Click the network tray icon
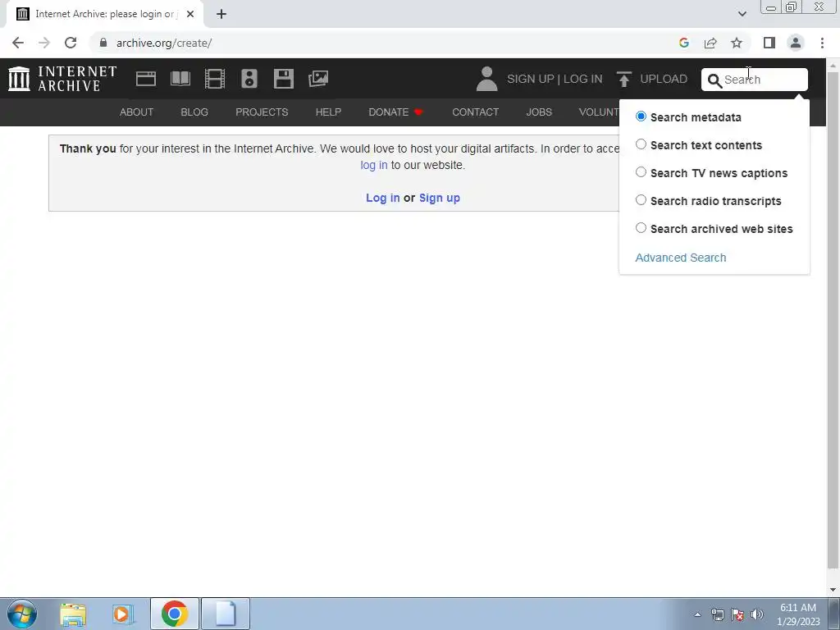 coord(717,614)
